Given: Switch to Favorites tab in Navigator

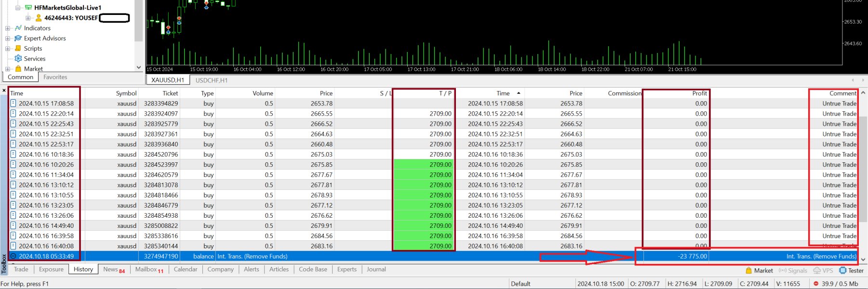Looking at the screenshot, I should tap(55, 77).
